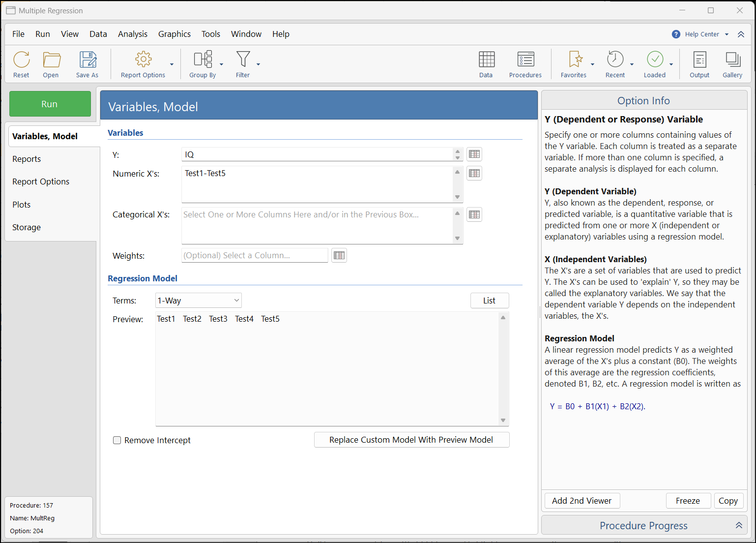Viewport: 756px width, 543px height.
Task: Click the Reset toolbar icon
Action: (x=21, y=60)
